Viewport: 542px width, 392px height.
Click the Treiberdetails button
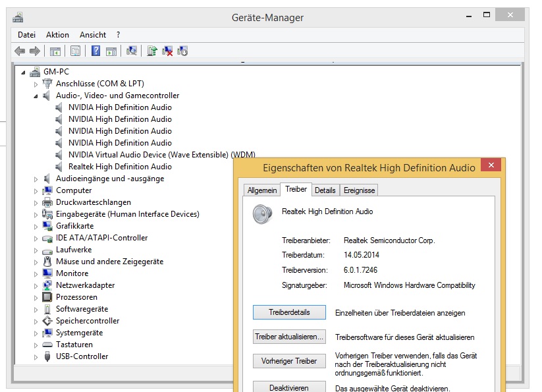(289, 312)
